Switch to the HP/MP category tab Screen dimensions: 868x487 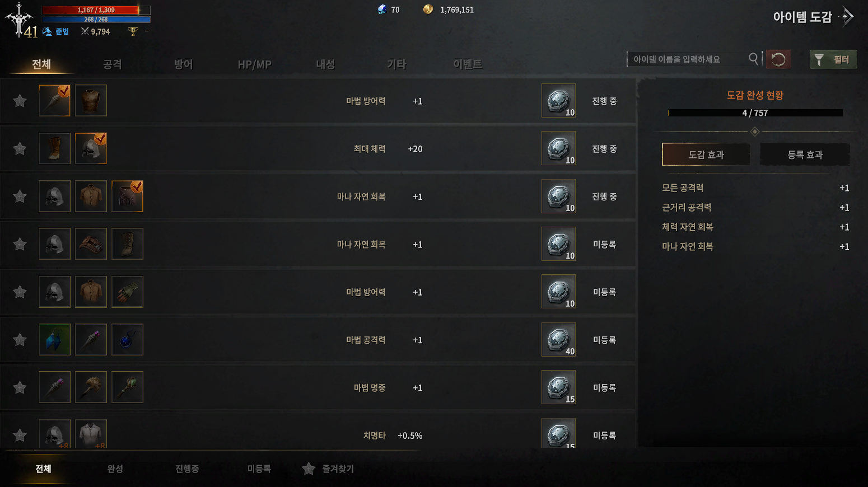[254, 64]
